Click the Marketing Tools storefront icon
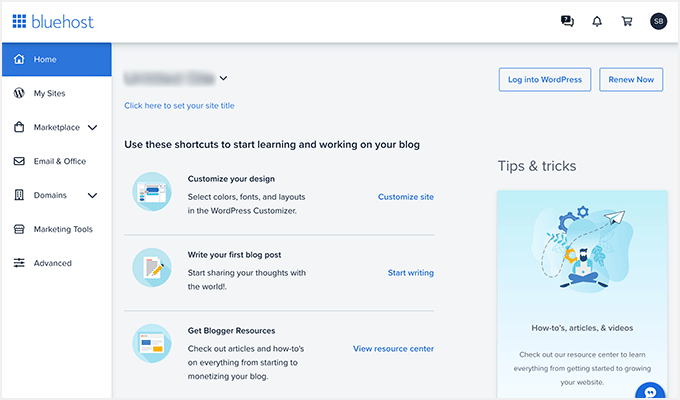 click(19, 229)
